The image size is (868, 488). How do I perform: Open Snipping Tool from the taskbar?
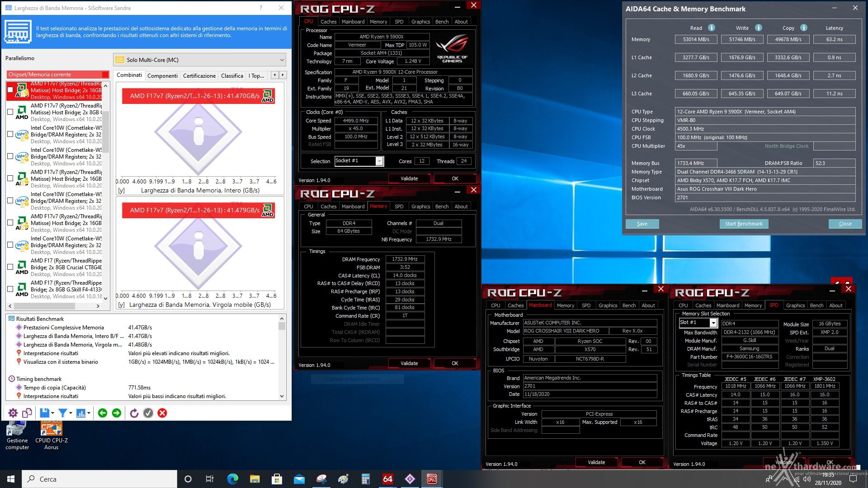[x=321, y=479]
